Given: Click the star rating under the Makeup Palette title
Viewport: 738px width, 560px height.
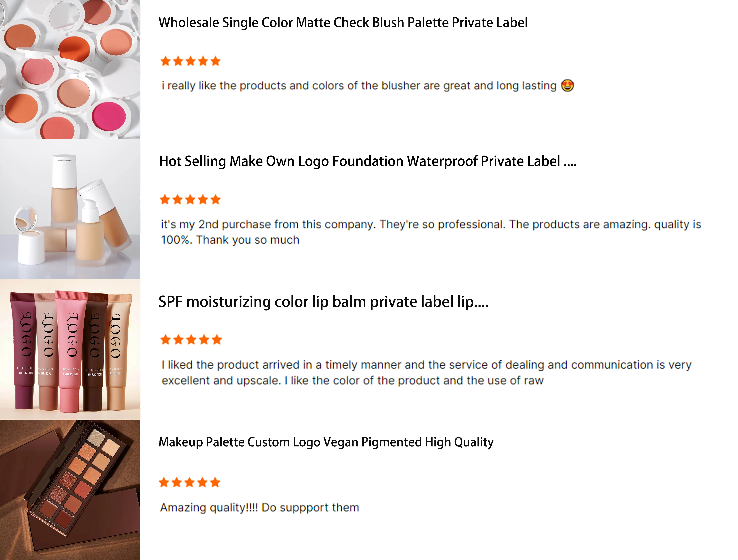Looking at the screenshot, I should pyautogui.click(x=190, y=482).
